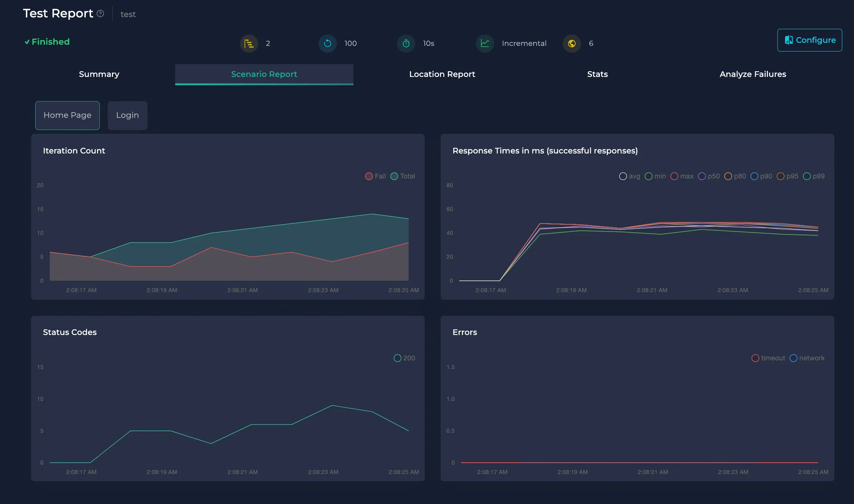Toggle the 200 series in Status Codes

[x=404, y=358]
